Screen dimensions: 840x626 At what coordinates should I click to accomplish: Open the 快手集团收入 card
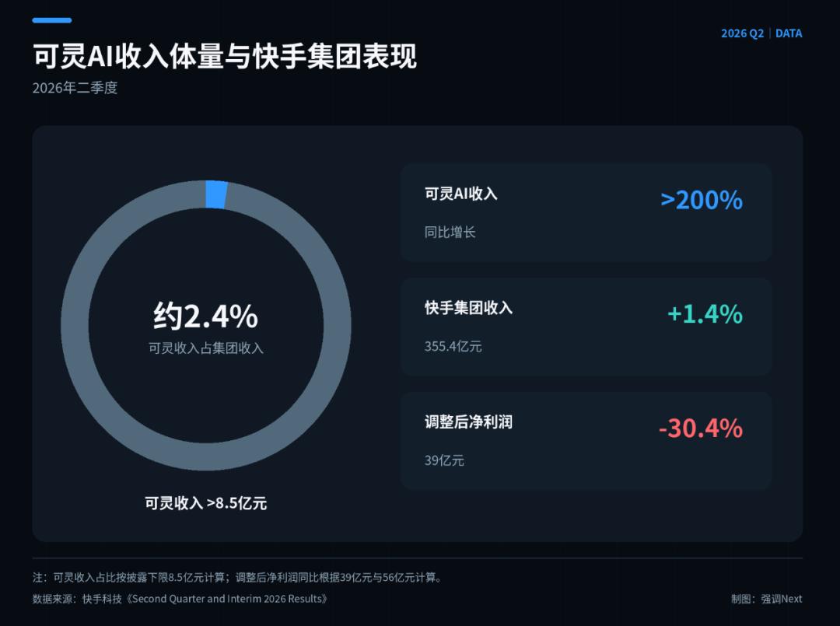586,327
